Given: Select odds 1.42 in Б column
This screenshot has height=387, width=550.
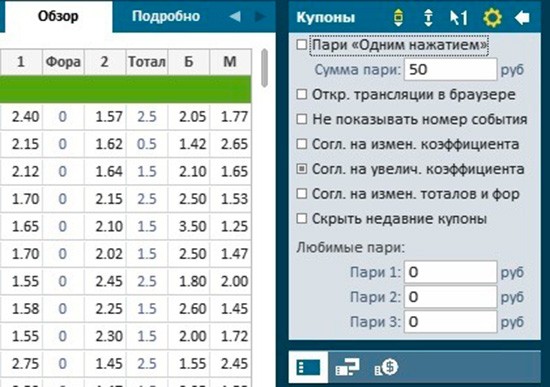Looking at the screenshot, I should tap(193, 144).
